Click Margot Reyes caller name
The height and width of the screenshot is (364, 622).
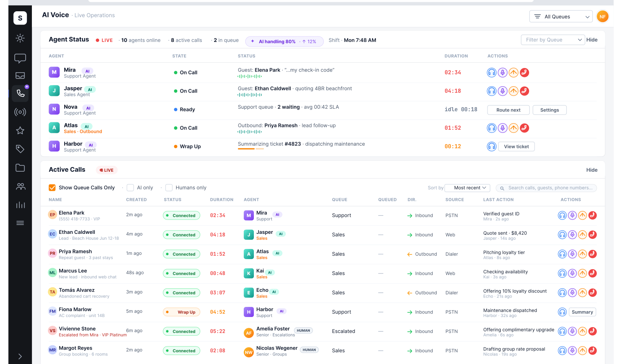click(x=75, y=348)
